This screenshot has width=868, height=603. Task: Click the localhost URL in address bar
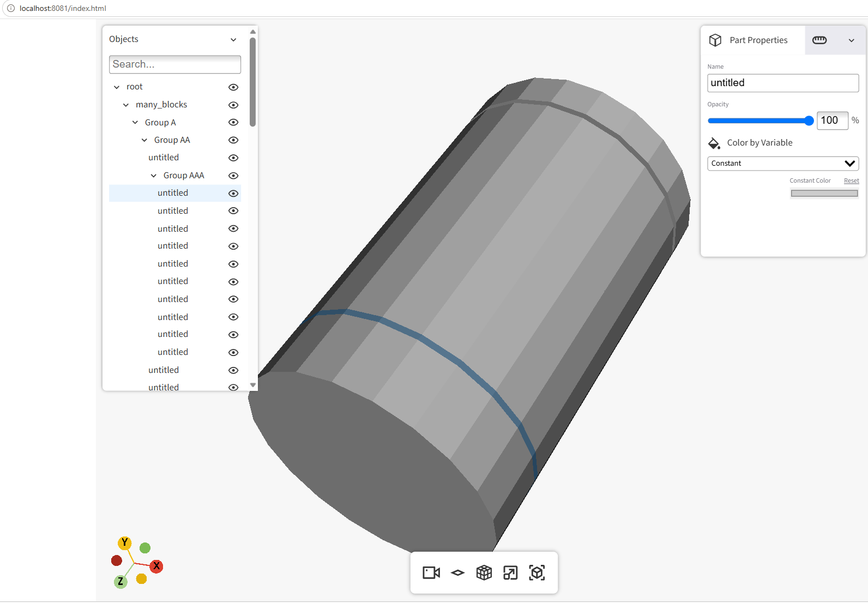pyautogui.click(x=63, y=8)
